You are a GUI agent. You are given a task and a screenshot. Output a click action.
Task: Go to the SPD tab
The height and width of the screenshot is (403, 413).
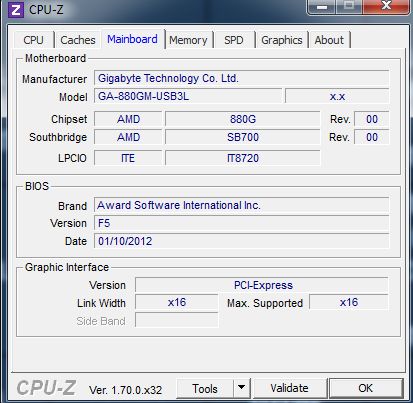click(234, 40)
